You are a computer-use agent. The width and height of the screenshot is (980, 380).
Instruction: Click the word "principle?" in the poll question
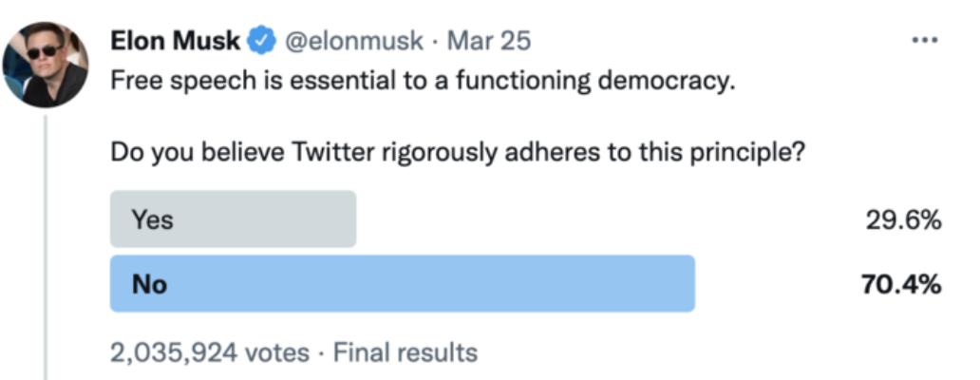(x=746, y=152)
